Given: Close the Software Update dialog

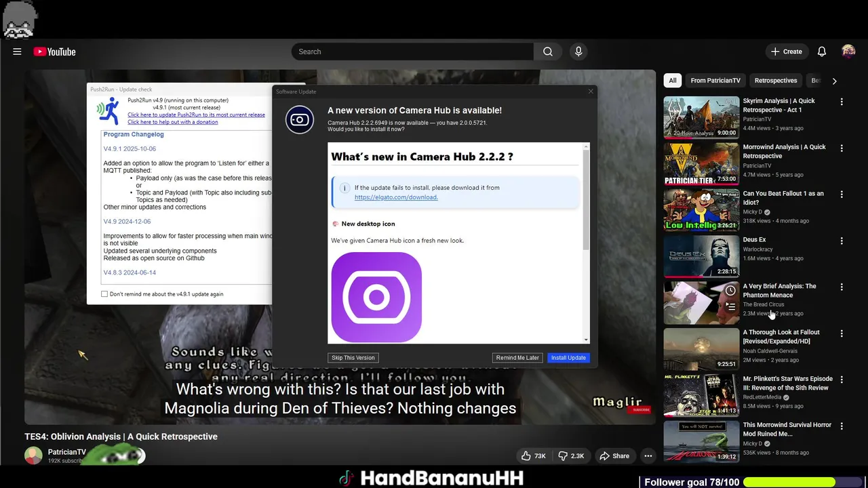Looking at the screenshot, I should click(591, 91).
